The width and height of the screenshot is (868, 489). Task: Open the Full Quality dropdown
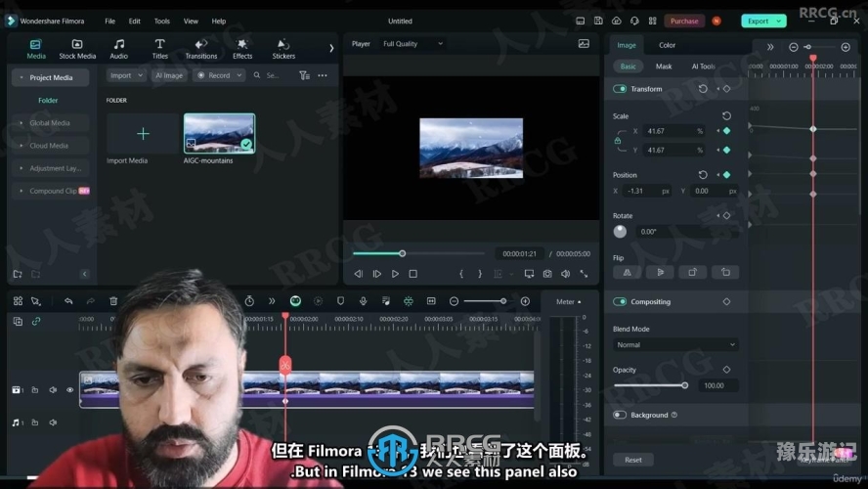pos(412,44)
